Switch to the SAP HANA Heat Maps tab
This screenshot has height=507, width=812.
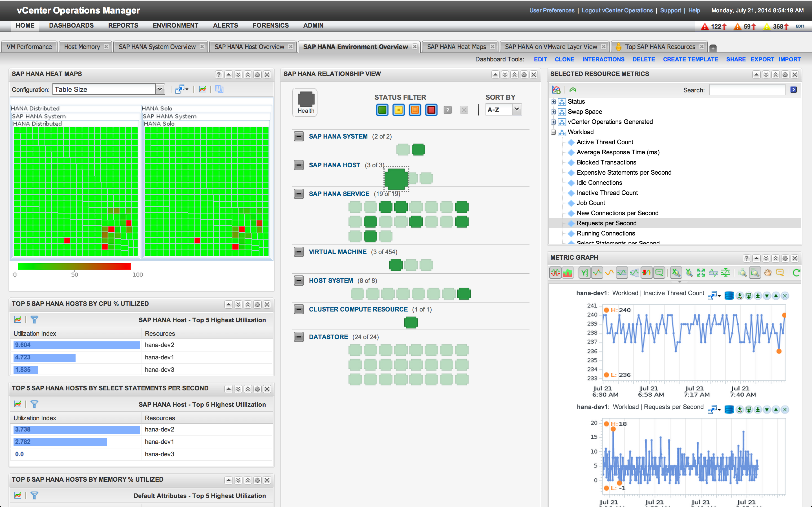point(456,46)
